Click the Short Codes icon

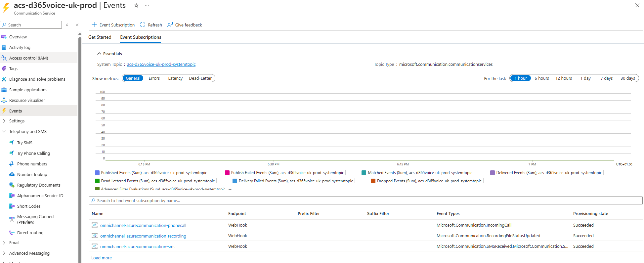pyautogui.click(x=12, y=206)
